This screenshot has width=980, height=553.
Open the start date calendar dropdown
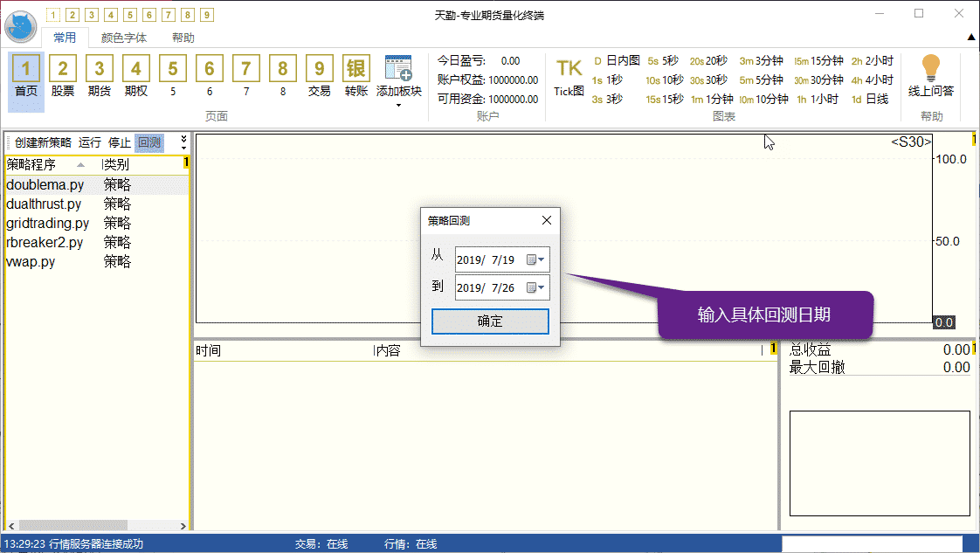535,260
